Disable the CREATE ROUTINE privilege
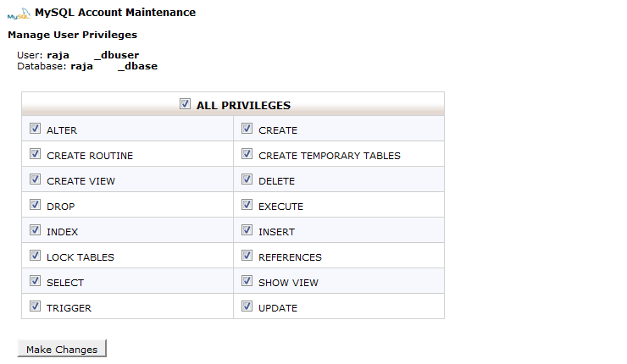Image resolution: width=627 pixels, height=364 pixels. click(36, 155)
